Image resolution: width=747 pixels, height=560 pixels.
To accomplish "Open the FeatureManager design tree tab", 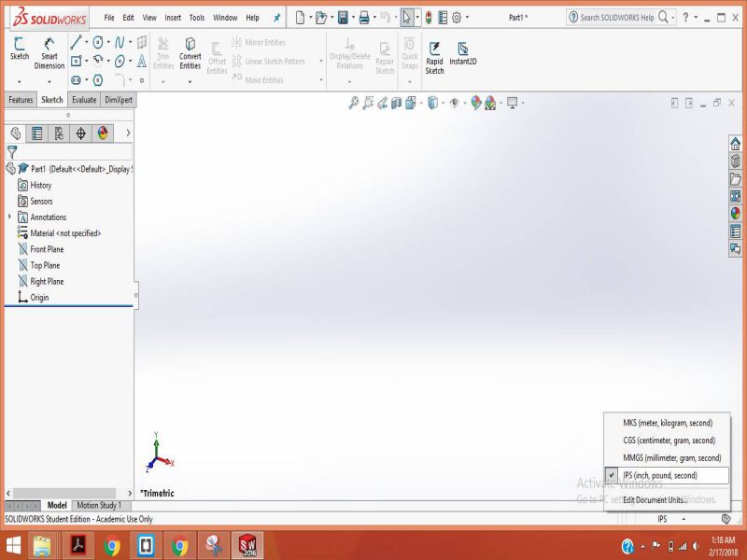I will click(15, 133).
